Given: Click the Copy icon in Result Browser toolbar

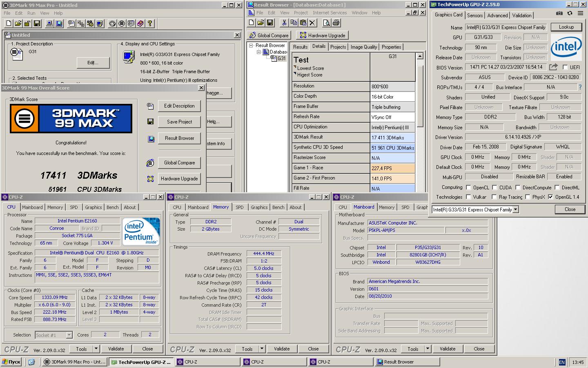Looking at the screenshot, I should pyautogui.click(x=294, y=22).
